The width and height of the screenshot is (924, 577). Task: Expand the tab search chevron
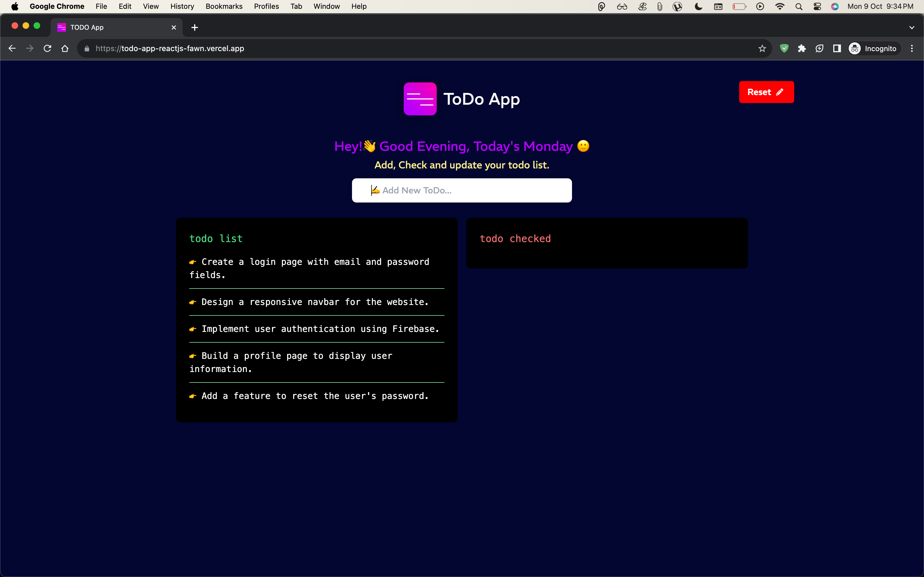911,27
